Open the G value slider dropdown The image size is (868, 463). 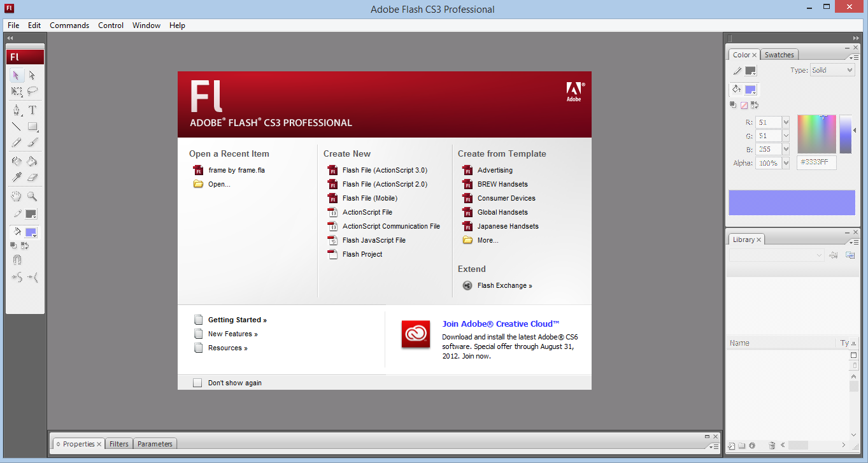point(786,136)
